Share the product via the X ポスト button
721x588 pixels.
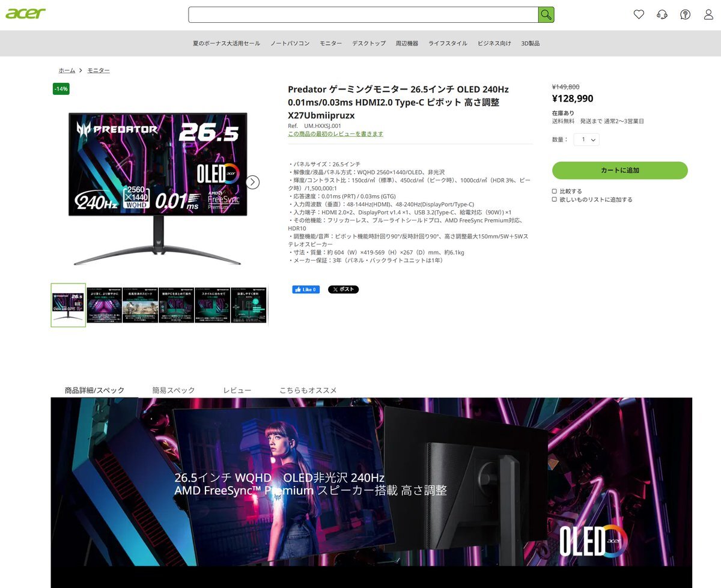(343, 289)
